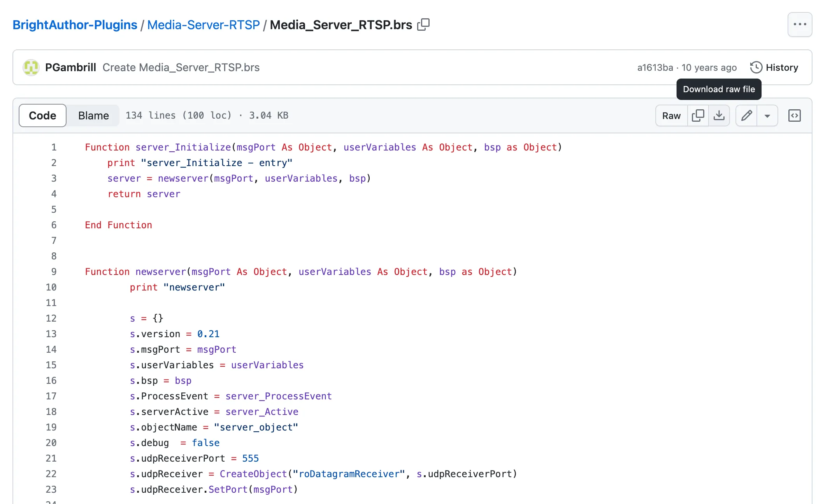Switch to the Code tab
The height and width of the screenshot is (504, 823).
(x=42, y=115)
